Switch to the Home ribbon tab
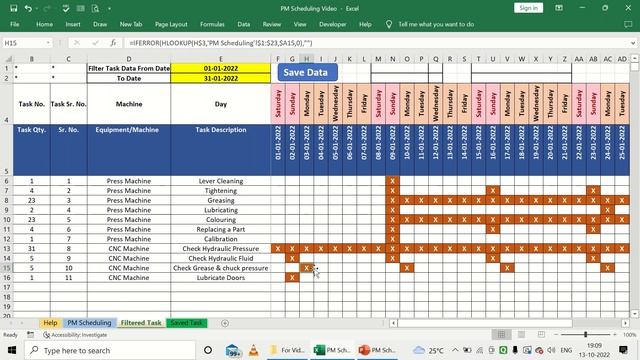The image size is (640, 360). [44, 24]
